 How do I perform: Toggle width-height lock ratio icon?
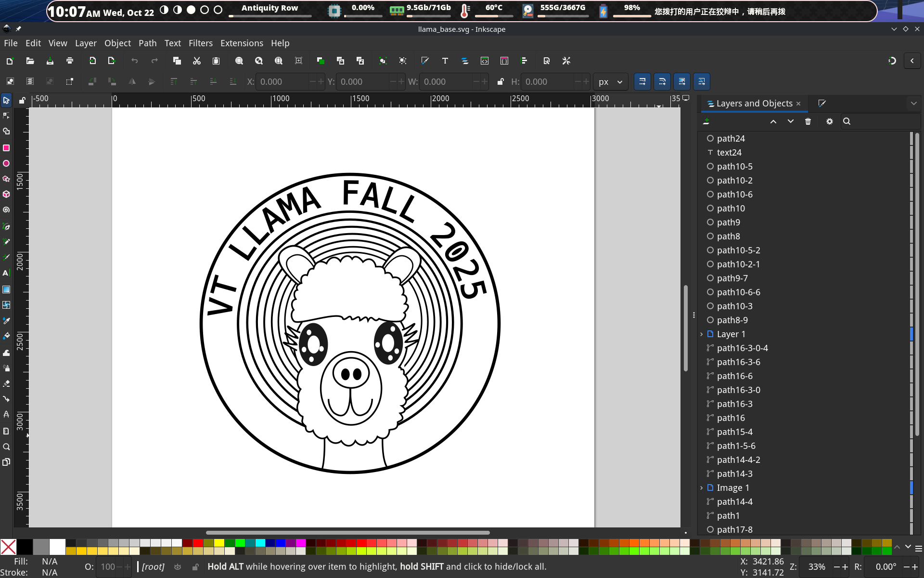pos(500,82)
